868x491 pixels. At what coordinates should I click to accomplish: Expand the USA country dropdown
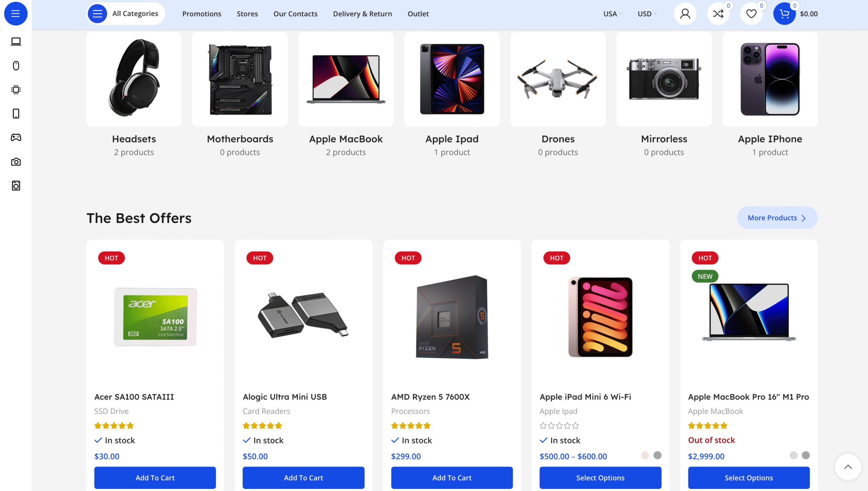click(x=612, y=14)
